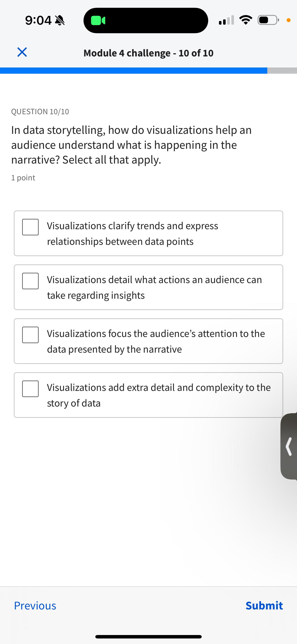This screenshot has height=644, width=297.
Task: Close the quiz with the X icon
Action: (22, 52)
